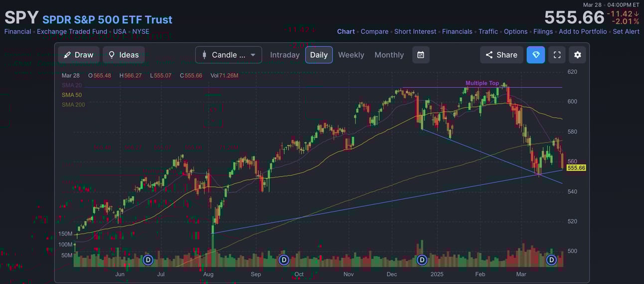Click the SPY ticker symbol
Viewport: 644px width, 284px height.
[x=21, y=18]
